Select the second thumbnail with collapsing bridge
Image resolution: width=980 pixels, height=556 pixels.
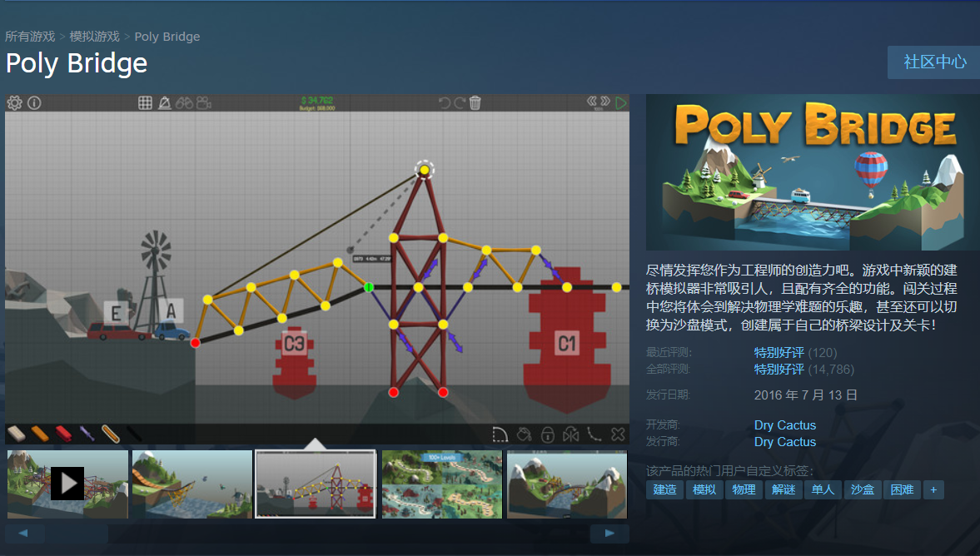(192, 484)
